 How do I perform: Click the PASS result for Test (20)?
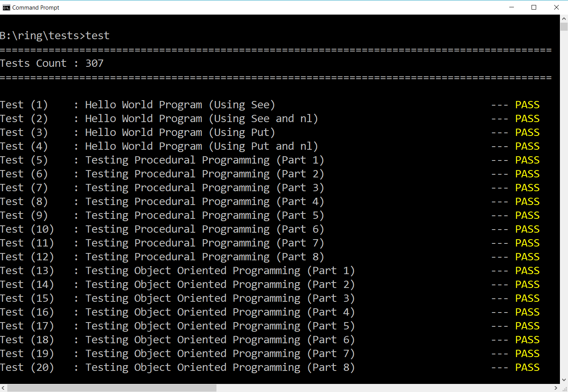point(527,367)
